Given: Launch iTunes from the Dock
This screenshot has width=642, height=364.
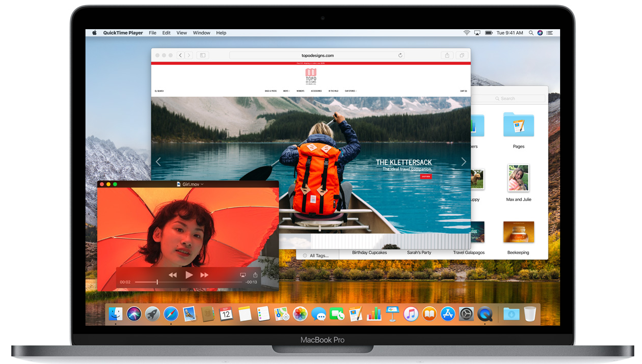Looking at the screenshot, I should [x=411, y=314].
